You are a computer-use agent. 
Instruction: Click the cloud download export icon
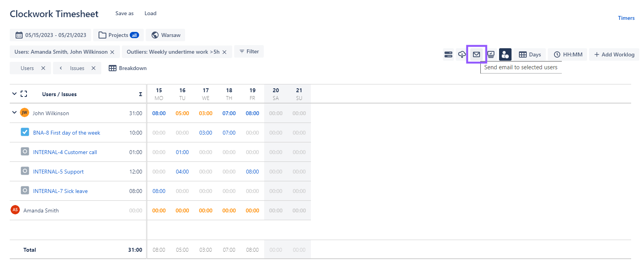pyautogui.click(x=462, y=54)
